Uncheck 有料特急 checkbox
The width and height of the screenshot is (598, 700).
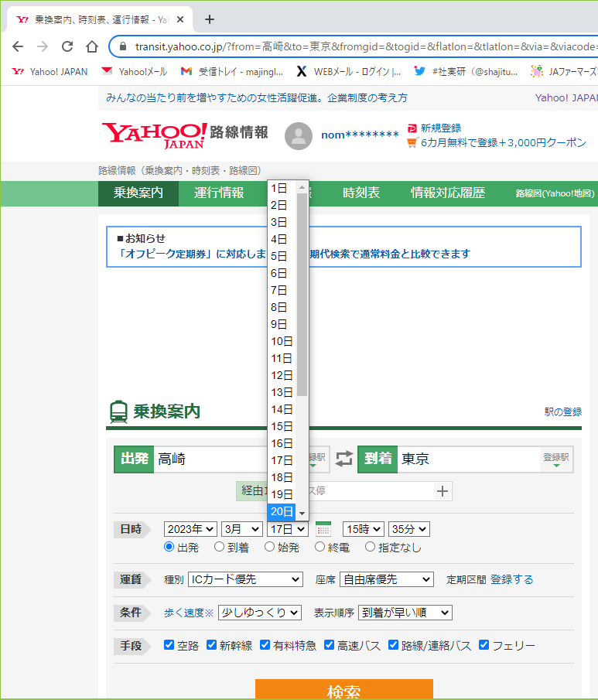click(x=265, y=644)
